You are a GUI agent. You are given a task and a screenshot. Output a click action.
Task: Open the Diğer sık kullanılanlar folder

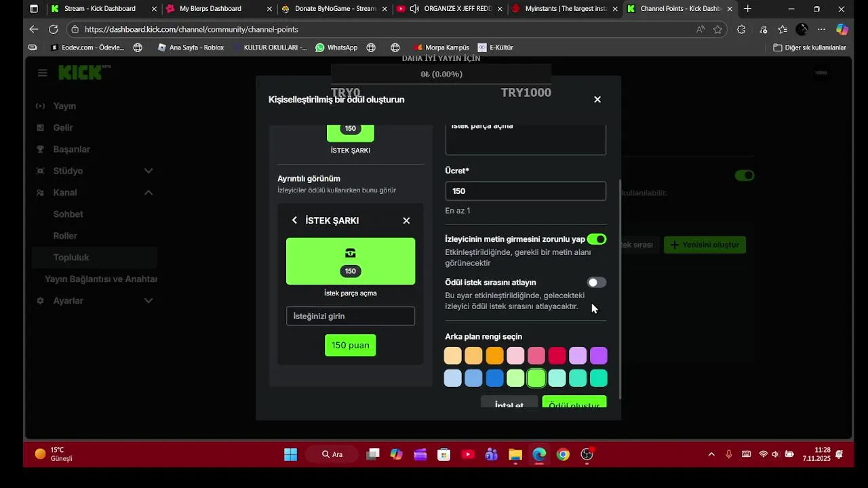[810, 47]
